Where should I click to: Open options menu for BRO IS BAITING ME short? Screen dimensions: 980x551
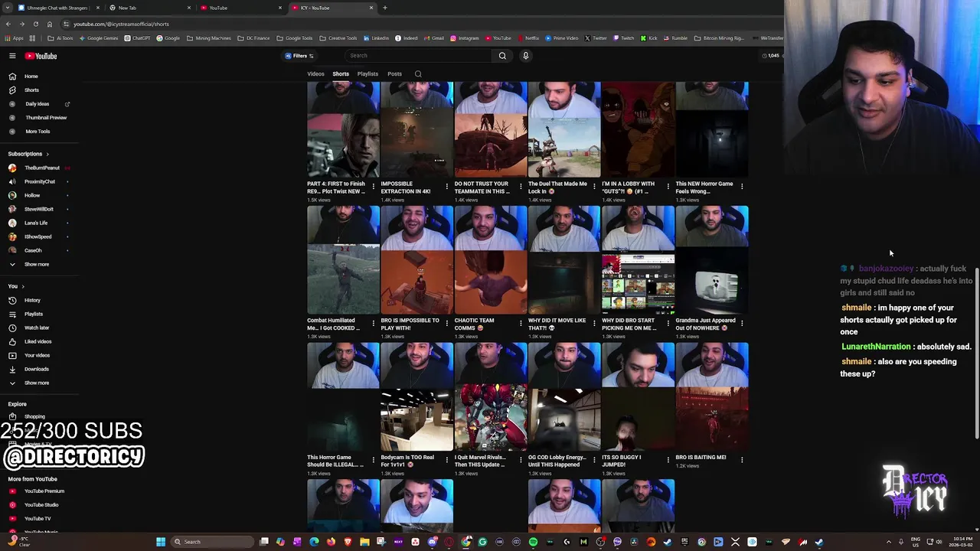tap(742, 460)
